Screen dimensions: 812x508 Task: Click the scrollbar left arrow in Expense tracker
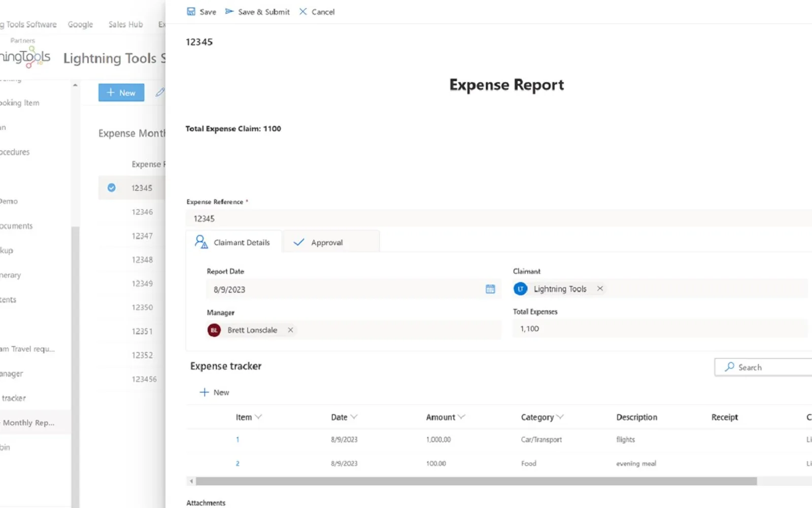coord(191,481)
